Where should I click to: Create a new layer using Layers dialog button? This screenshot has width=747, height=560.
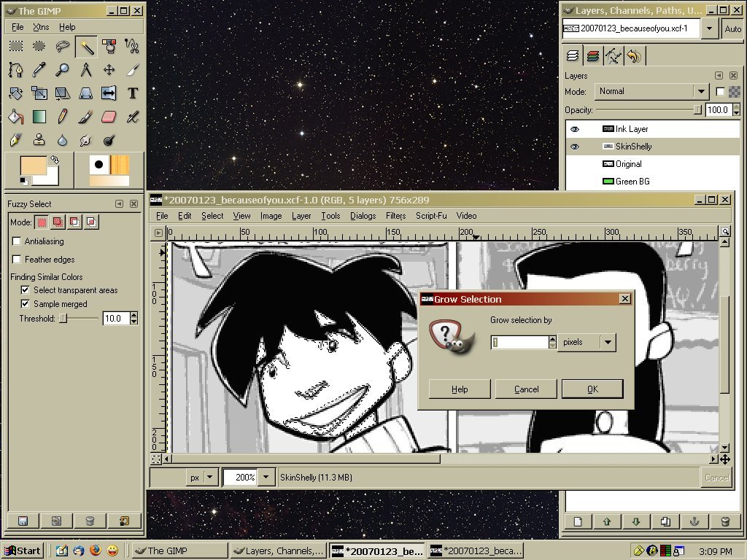pyautogui.click(x=578, y=521)
